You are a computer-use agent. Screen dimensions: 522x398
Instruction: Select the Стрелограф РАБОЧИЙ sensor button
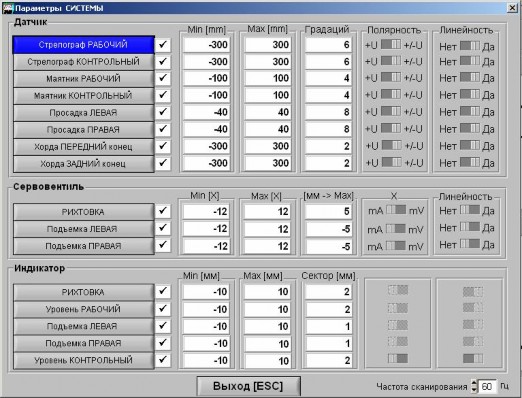(83, 45)
